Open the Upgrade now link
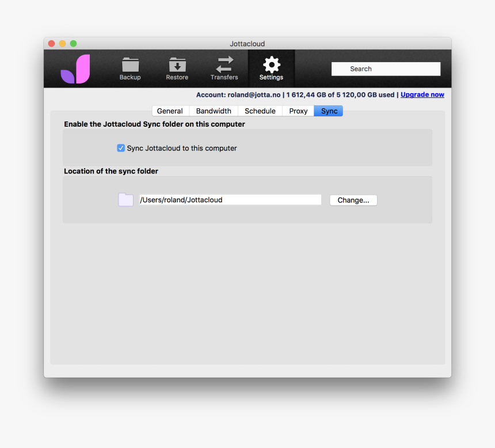 click(x=422, y=94)
